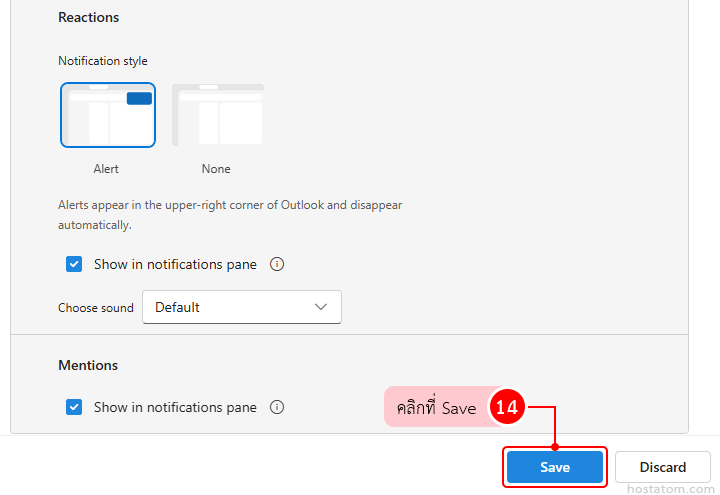The width and height of the screenshot is (720, 495).
Task: Click the Alert label under thumbnail
Action: [106, 169]
